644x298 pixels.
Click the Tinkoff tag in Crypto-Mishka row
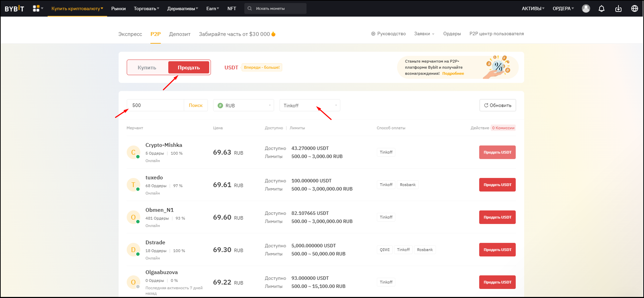386,152
